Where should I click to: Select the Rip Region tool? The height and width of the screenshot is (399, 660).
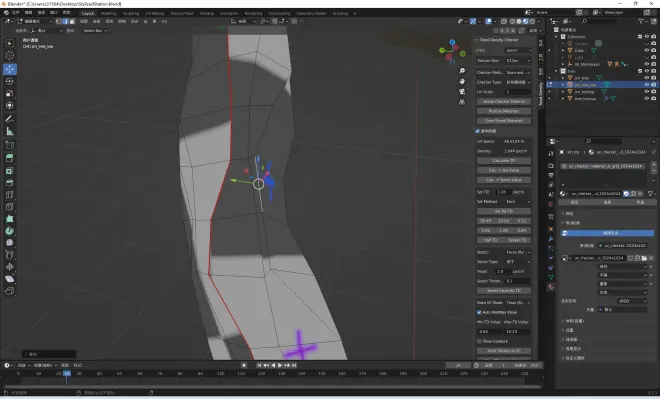click(10, 291)
